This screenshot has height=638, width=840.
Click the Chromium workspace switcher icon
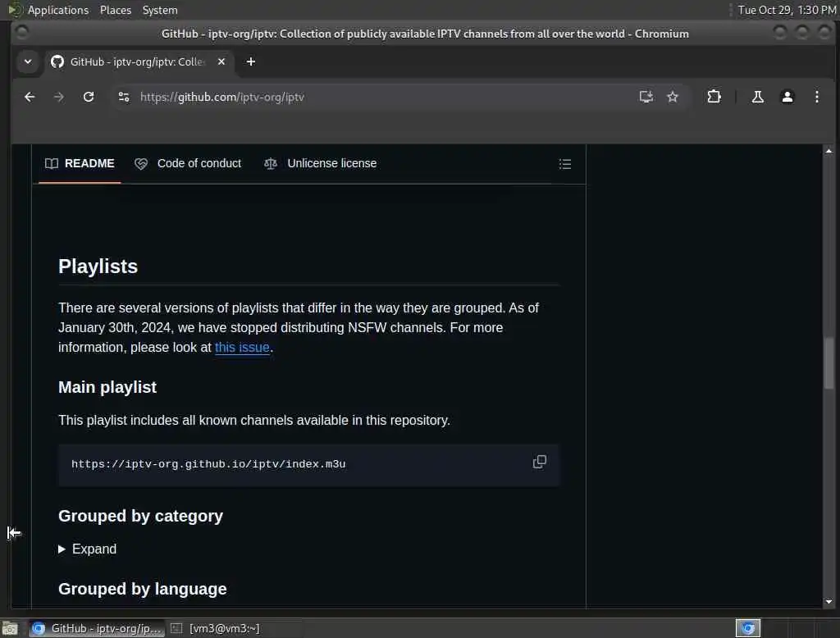pos(748,628)
